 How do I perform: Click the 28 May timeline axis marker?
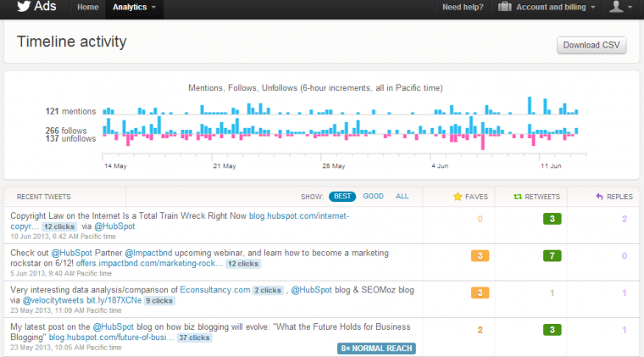tap(334, 166)
